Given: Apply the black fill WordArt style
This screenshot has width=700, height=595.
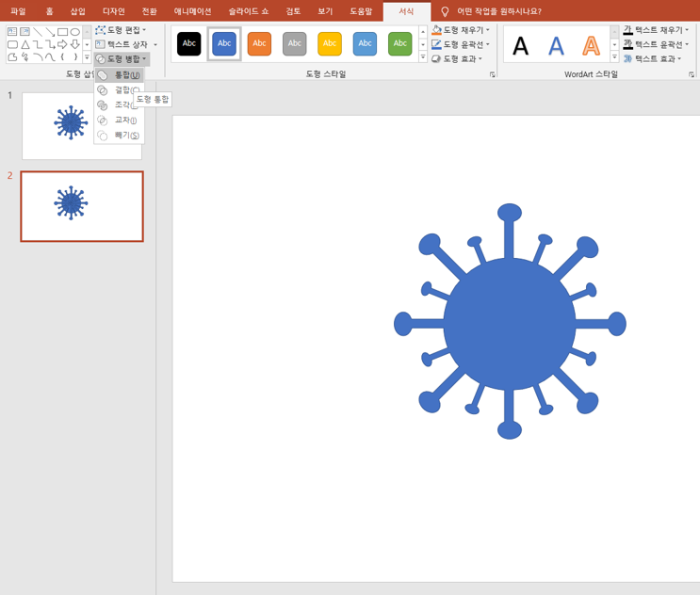Looking at the screenshot, I should pyautogui.click(x=521, y=45).
